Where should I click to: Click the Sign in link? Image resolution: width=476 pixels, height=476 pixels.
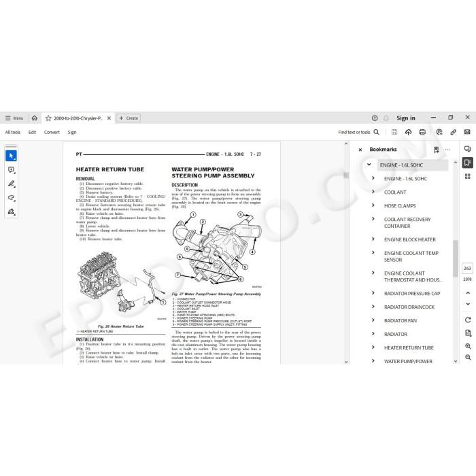(x=405, y=118)
